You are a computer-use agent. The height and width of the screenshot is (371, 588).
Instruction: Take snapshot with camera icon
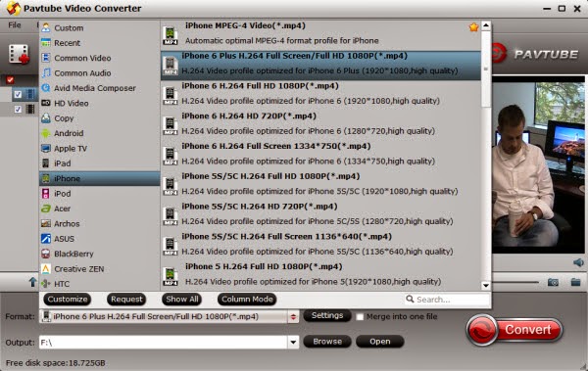click(x=553, y=282)
